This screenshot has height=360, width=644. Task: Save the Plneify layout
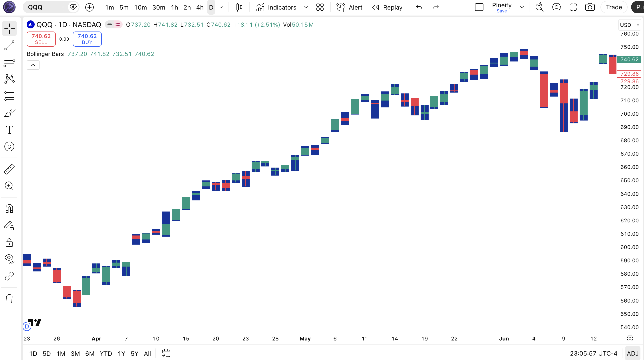tap(501, 11)
